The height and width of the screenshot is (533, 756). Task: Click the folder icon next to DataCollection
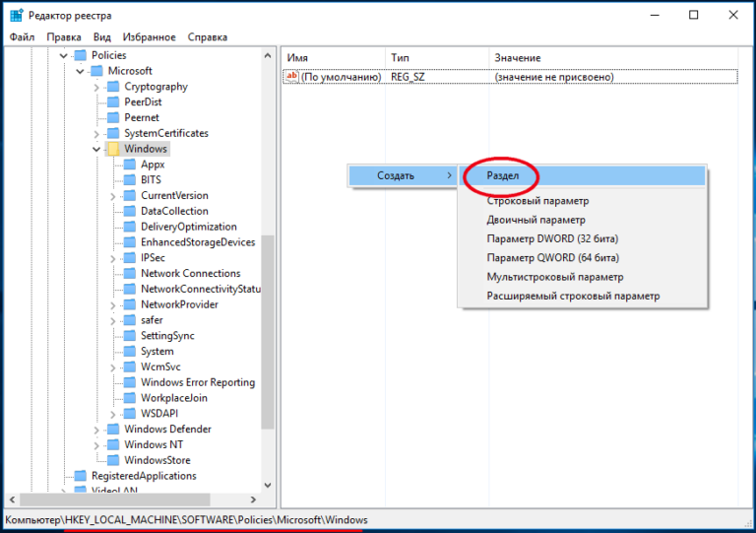(129, 211)
